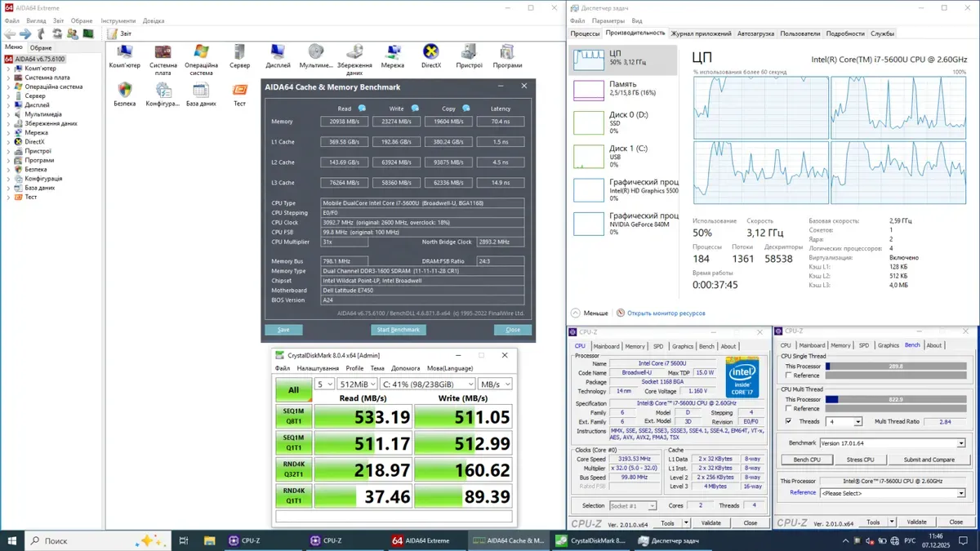The image size is (980, 551).
Task: Uncheck the Threads checkbox in CPU-Z Bench
Action: point(787,421)
